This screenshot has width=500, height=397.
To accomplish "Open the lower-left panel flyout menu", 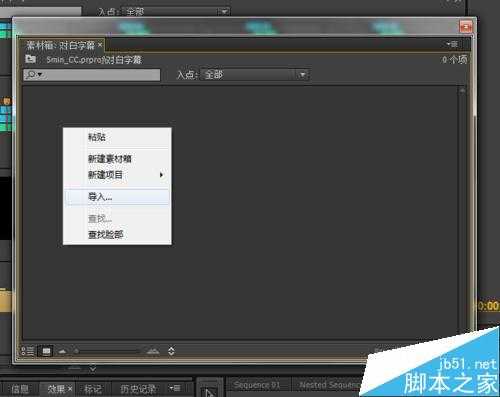I will 175,388.
